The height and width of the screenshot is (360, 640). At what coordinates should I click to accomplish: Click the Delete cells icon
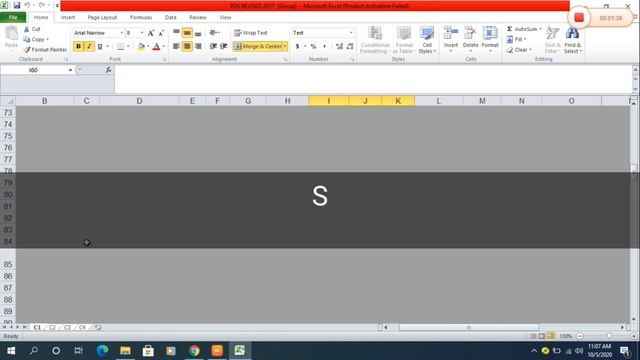point(470,33)
